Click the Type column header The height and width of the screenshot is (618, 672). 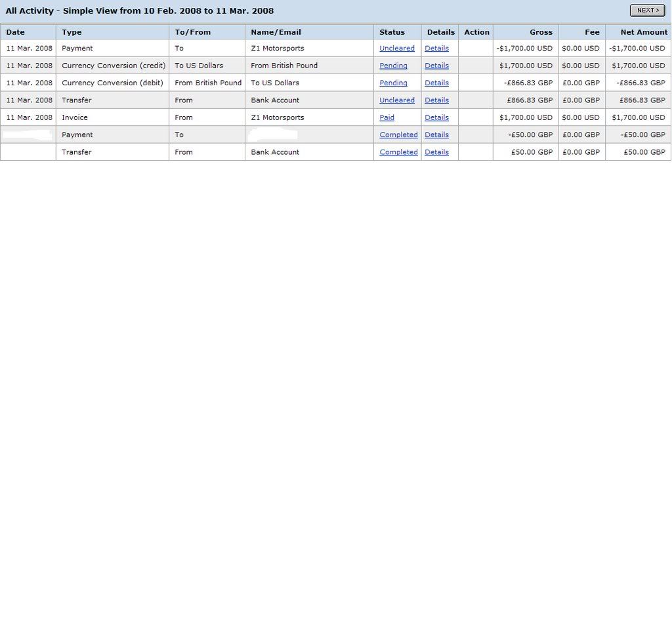pyautogui.click(x=72, y=32)
